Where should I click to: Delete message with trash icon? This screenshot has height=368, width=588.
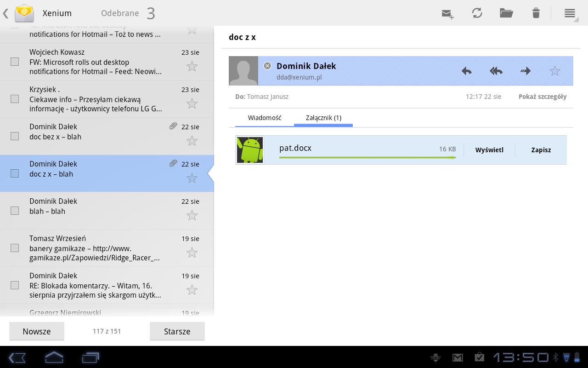tap(536, 13)
